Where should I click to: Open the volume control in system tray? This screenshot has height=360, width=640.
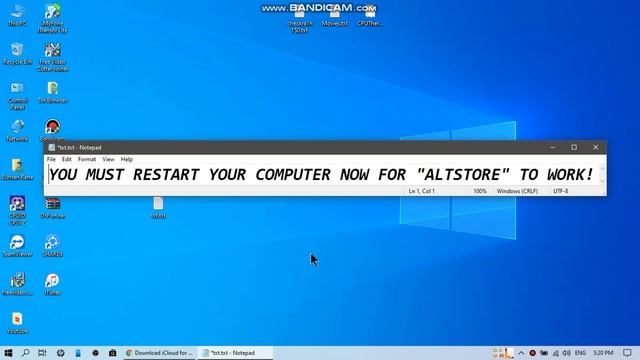567,353
